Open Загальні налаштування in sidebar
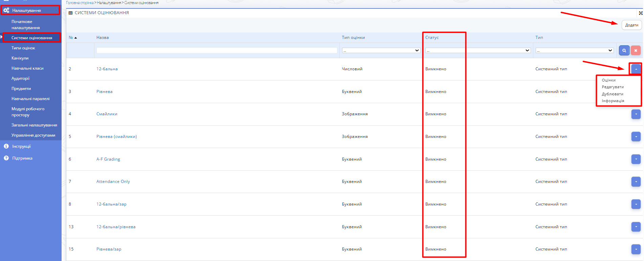Screen dimensions: 644x261 click(x=34, y=125)
